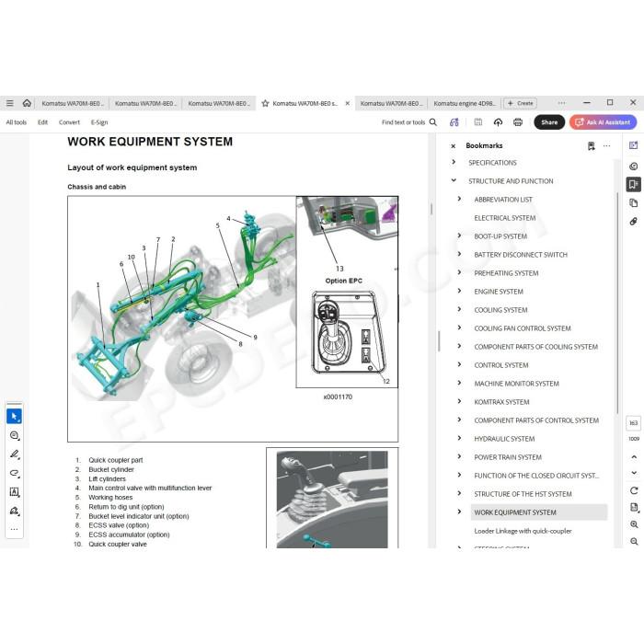Screen dimensions: 644x644
Task: Click the bookmarks panel vertical scrollbar
Action: click(617, 303)
